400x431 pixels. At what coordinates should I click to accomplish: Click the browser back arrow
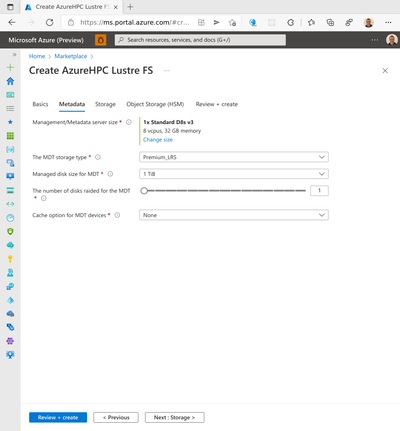[x=12, y=22]
